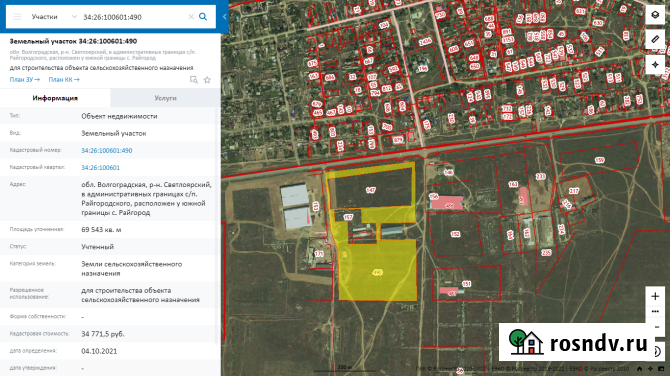The height and width of the screenshot is (376, 670).
Task: Switch to the Услуги tab
Action: point(165,98)
